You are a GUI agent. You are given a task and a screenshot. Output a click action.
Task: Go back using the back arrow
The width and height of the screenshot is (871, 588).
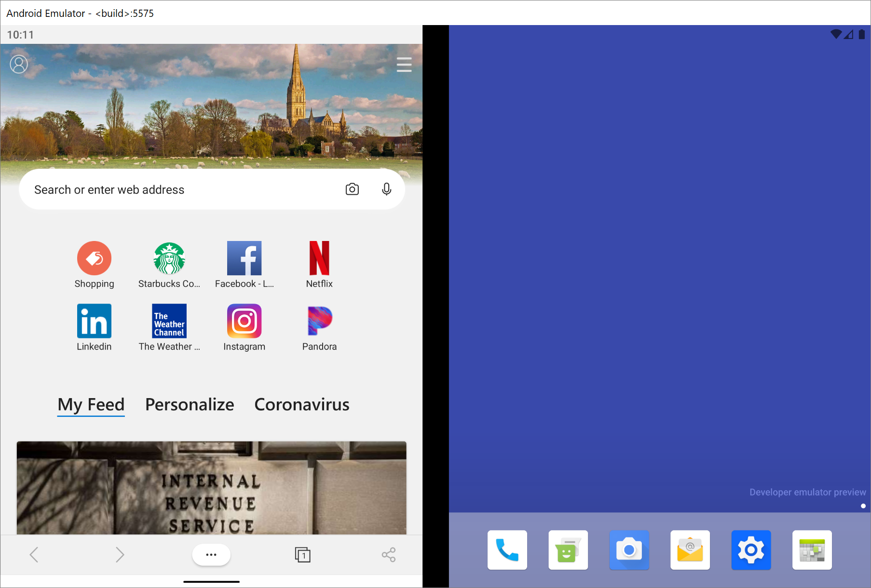click(x=34, y=554)
